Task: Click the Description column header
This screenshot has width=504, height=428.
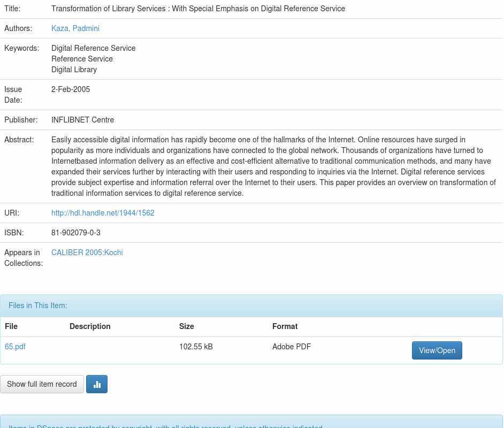Action: coord(90,326)
